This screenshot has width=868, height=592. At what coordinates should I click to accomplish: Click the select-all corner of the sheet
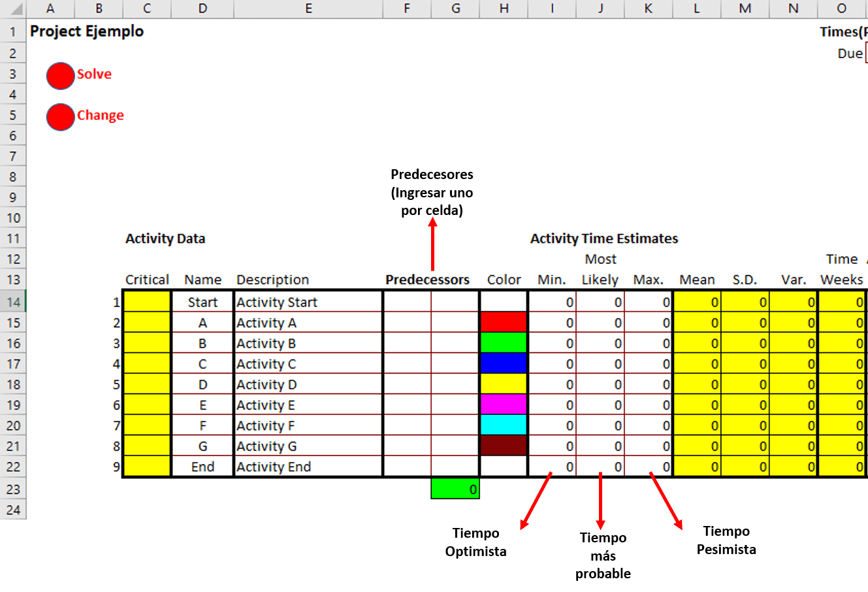point(13,8)
